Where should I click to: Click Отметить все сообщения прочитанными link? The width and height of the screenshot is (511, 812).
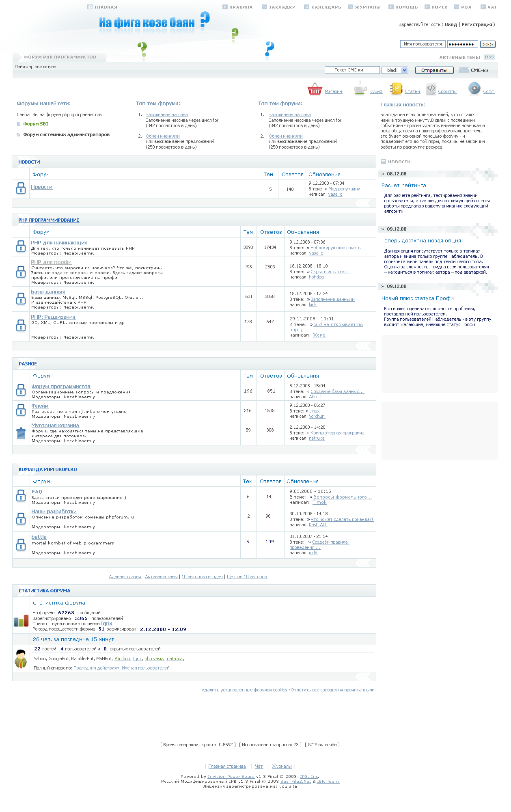tap(333, 690)
